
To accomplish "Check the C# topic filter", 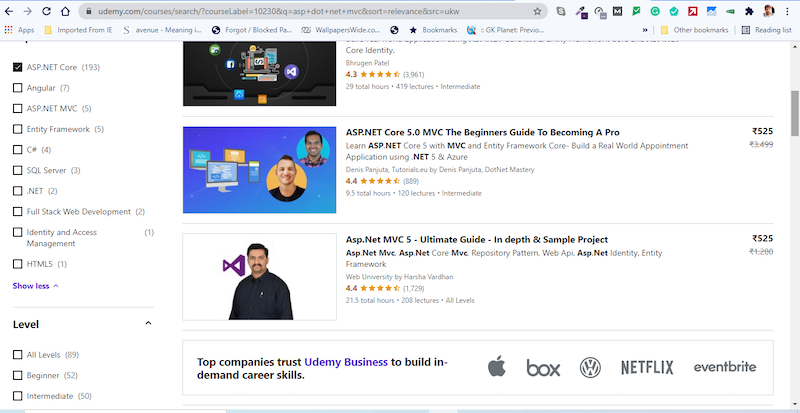I will [x=17, y=150].
